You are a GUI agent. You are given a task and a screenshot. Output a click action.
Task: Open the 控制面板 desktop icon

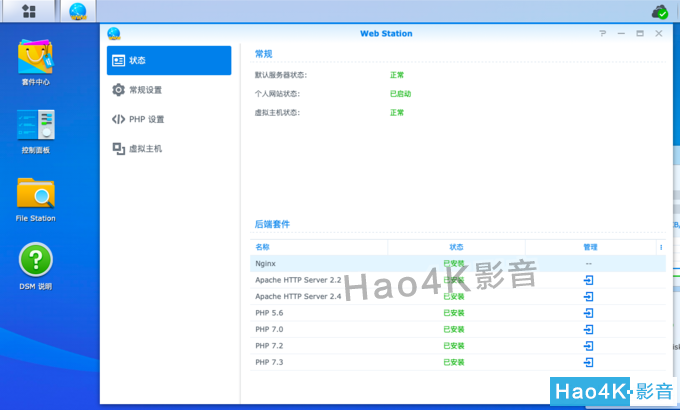[x=36, y=131]
